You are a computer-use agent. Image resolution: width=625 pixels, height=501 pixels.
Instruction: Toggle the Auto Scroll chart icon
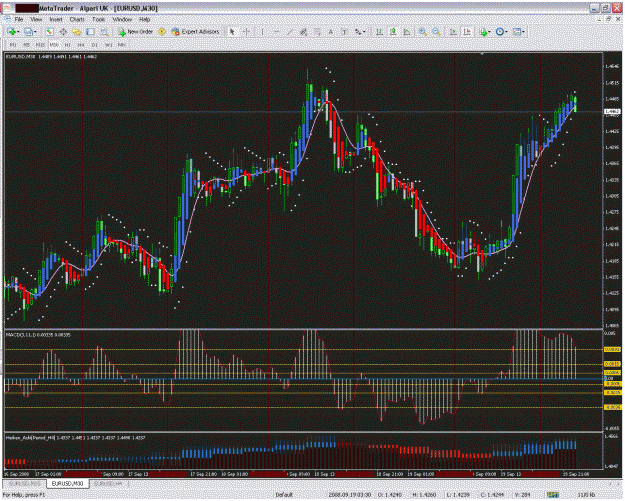[454, 32]
